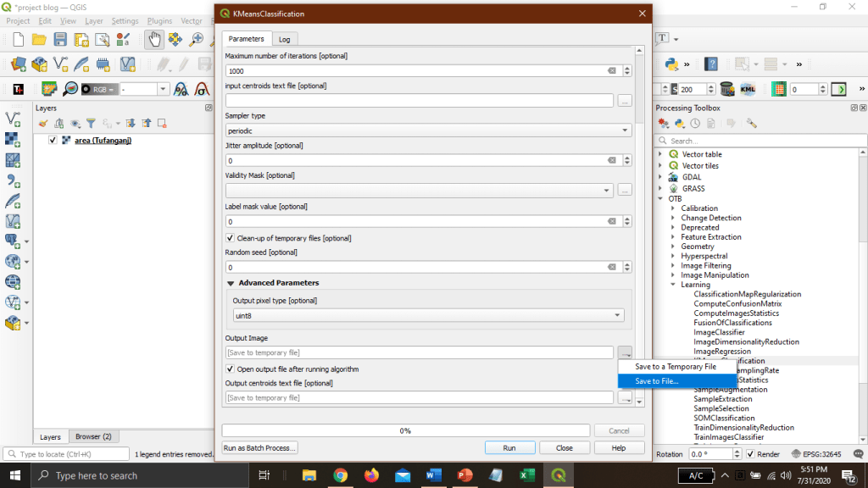The height and width of the screenshot is (488, 868).
Task: Click the New Project blank page icon
Action: coord(17,39)
